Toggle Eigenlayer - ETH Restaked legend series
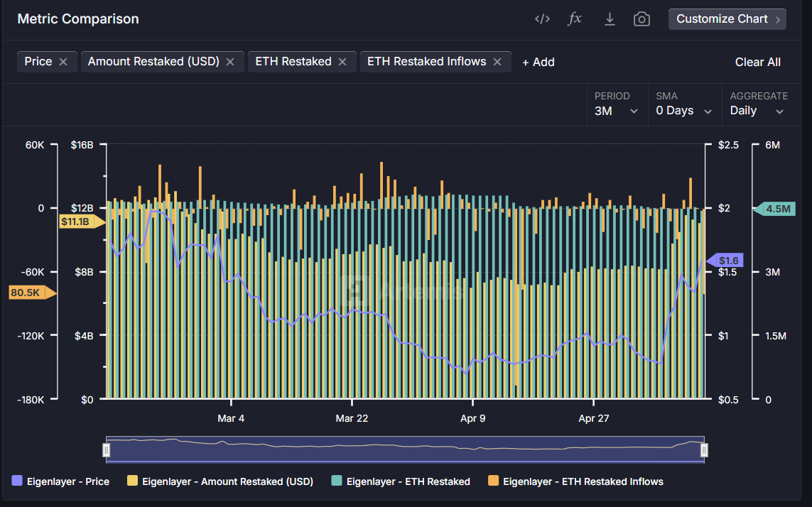The width and height of the screenshot is (812, 507). 401,481
